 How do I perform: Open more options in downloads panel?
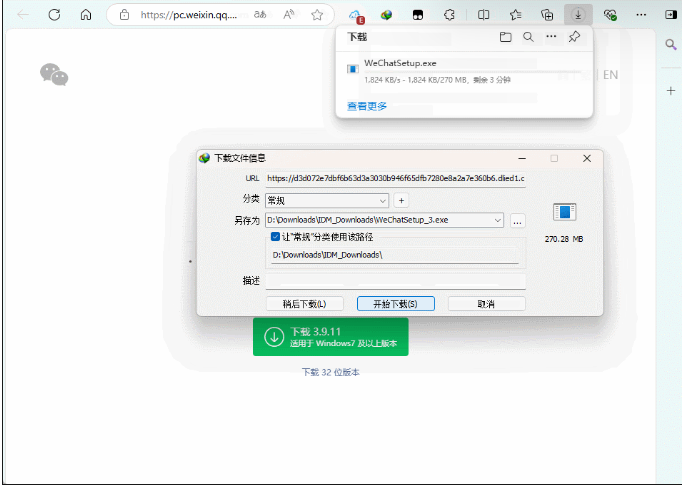[551, 37]
